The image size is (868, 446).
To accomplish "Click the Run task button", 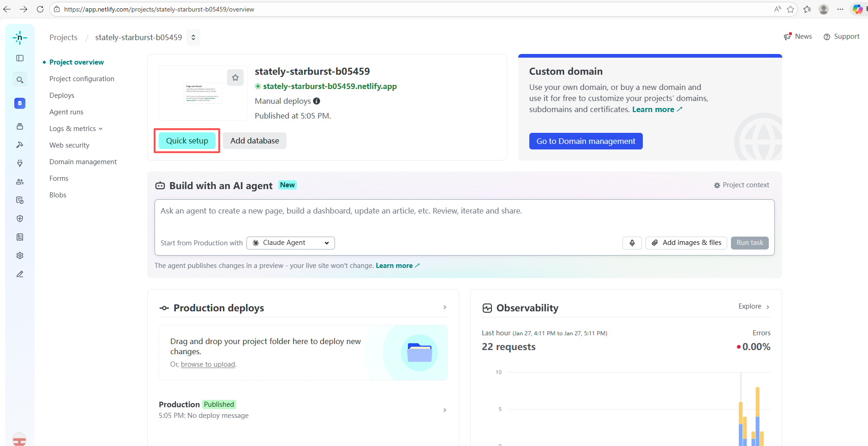I will tap(749, 243).
